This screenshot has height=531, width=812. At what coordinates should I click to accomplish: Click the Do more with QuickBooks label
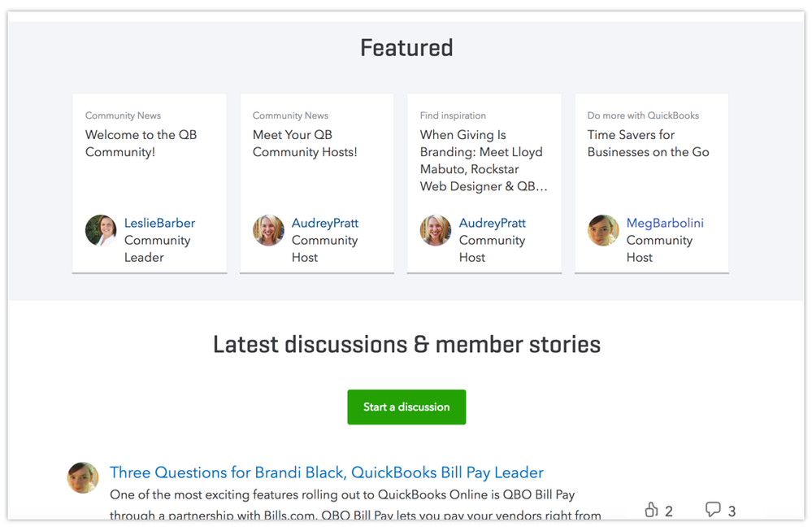641,115
